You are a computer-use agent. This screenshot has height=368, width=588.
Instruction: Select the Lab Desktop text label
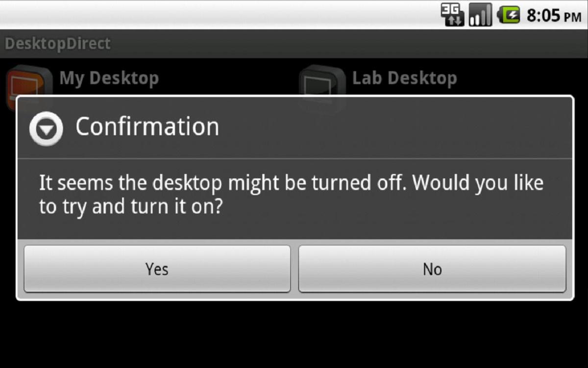tap(404, 78)
